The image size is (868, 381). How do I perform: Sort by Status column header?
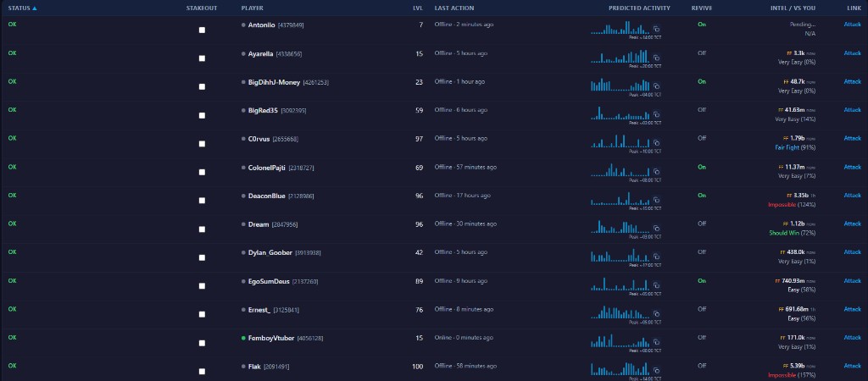point(23,8)
